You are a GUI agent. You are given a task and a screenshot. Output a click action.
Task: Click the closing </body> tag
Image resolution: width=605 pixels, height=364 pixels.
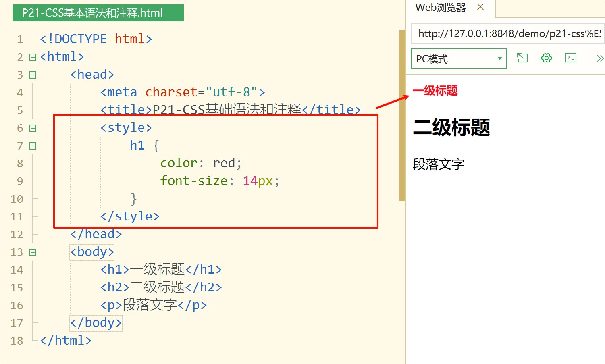(x=96, y=323)
